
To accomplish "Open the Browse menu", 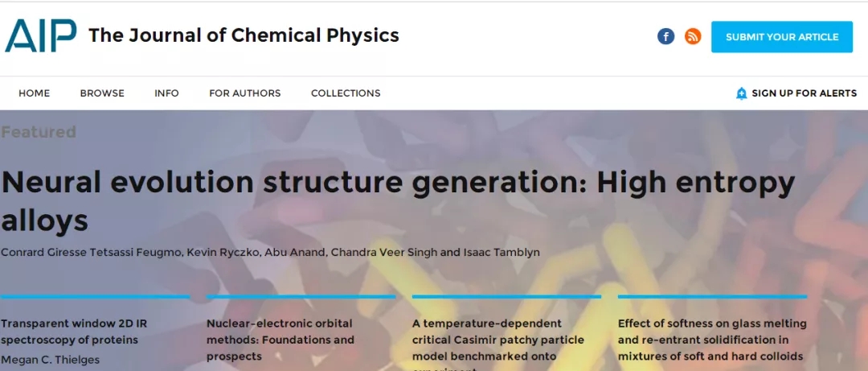I will click(102, 93).
